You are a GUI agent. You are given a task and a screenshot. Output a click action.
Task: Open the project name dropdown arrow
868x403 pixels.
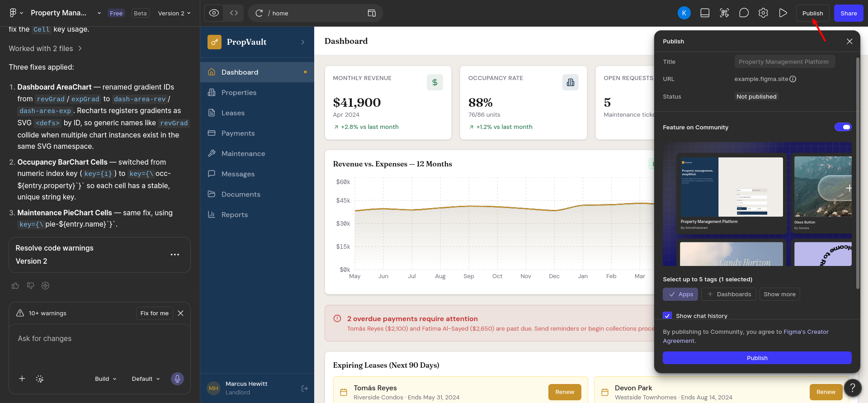99,13
